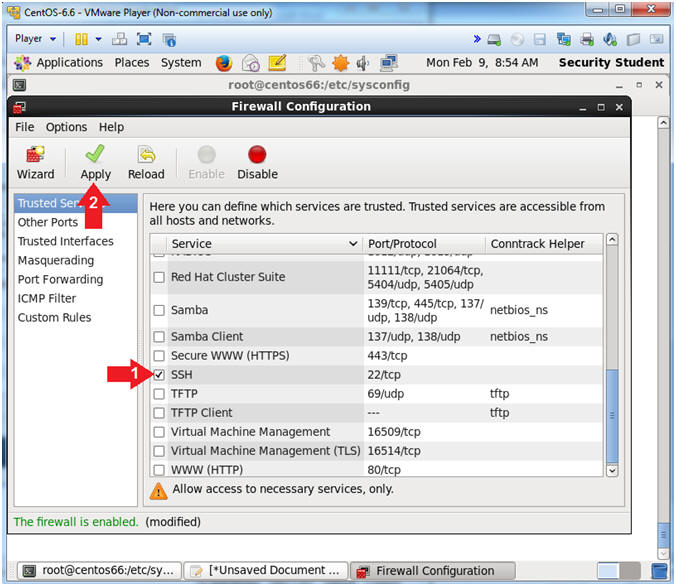The image size is (676, 586).
Task: Pause the virtual machine in VMware toolbar
Action: point(81,39)
